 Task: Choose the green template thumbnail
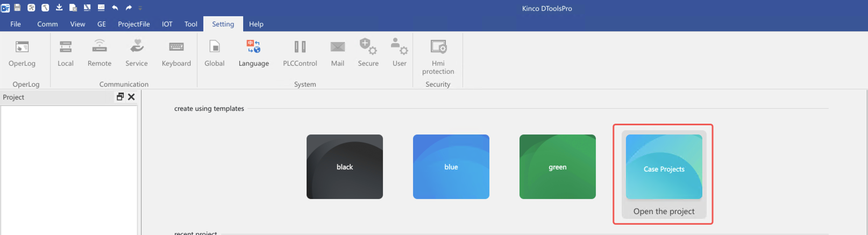[x=557, y=167]
